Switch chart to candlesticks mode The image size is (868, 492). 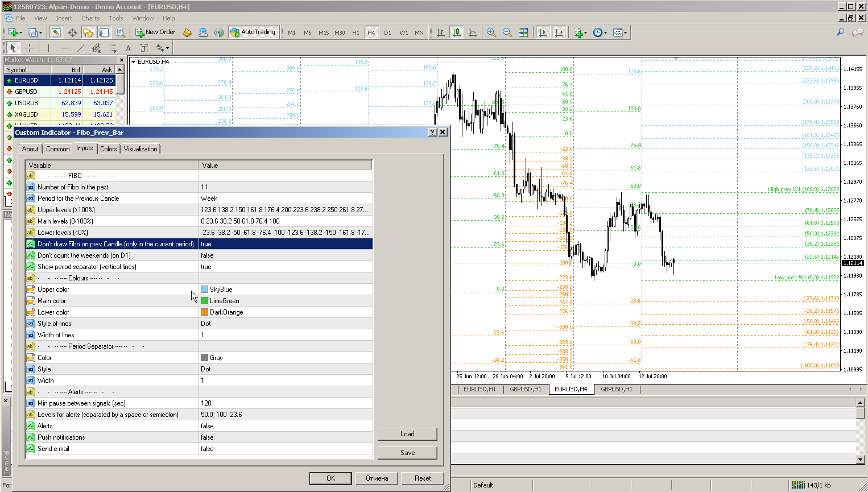click(456, 32)
